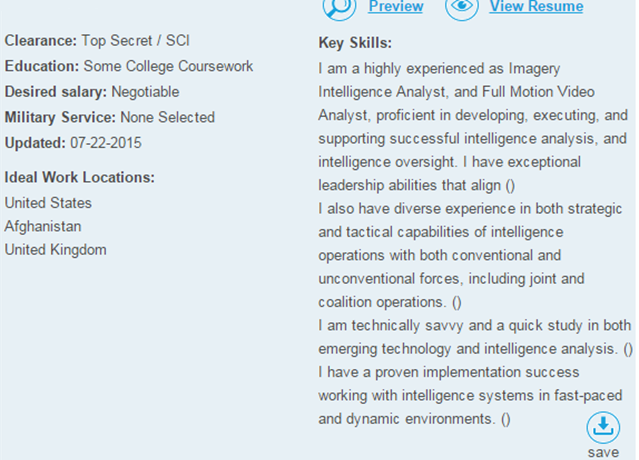Click the Key Skills heading
The width and height of the screenshot is (639, 460).
click(x=355, y=43)
